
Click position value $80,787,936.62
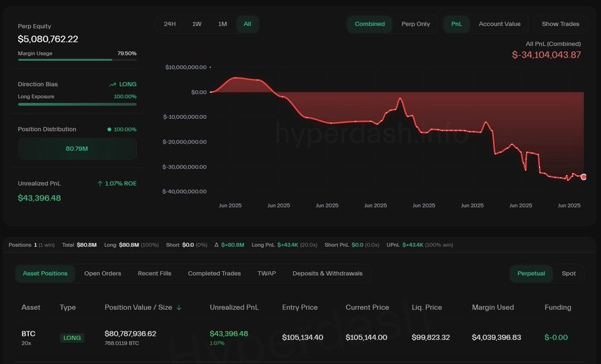(130, 334)
